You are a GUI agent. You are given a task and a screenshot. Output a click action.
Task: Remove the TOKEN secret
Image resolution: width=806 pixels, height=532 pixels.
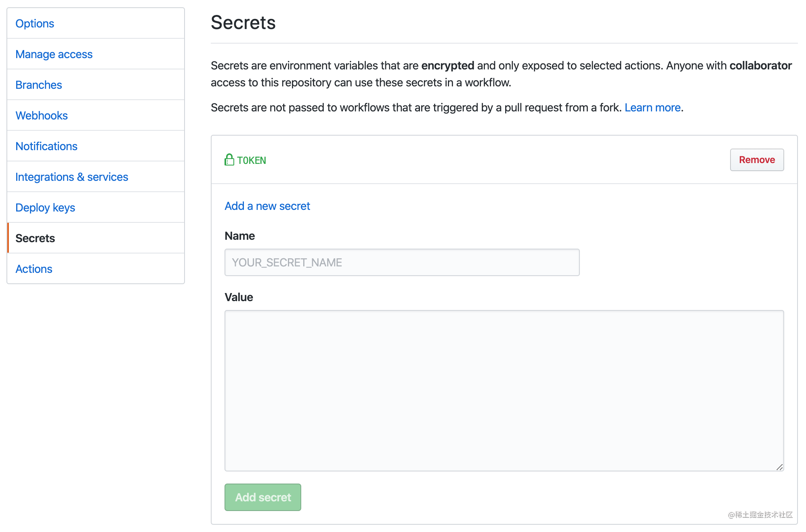coord(757,160)
